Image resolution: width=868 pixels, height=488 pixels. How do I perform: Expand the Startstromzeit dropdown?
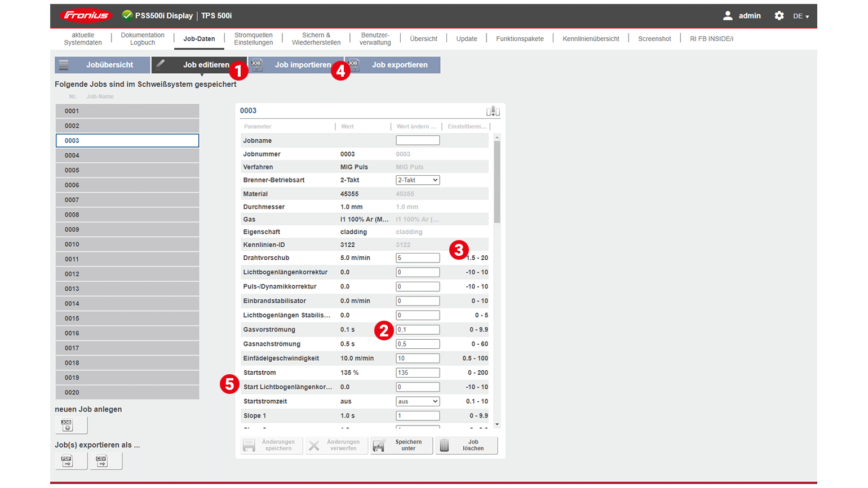pyautogui.click(x=418, y=402)
